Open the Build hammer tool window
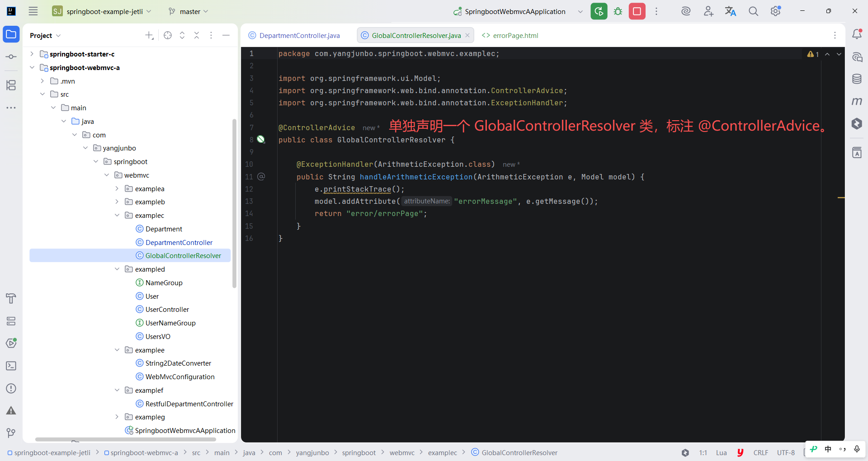868x461 pixels. (11, 298)
